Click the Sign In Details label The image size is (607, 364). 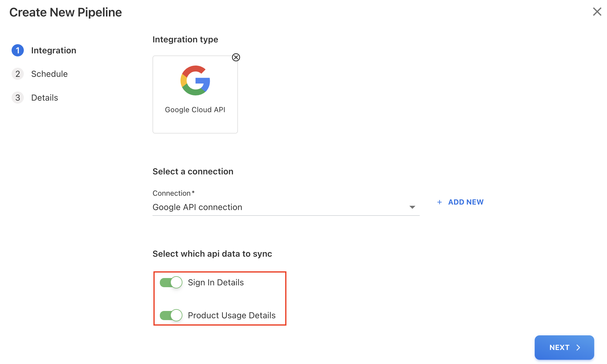pyautogui.click(x=216, y=283)
